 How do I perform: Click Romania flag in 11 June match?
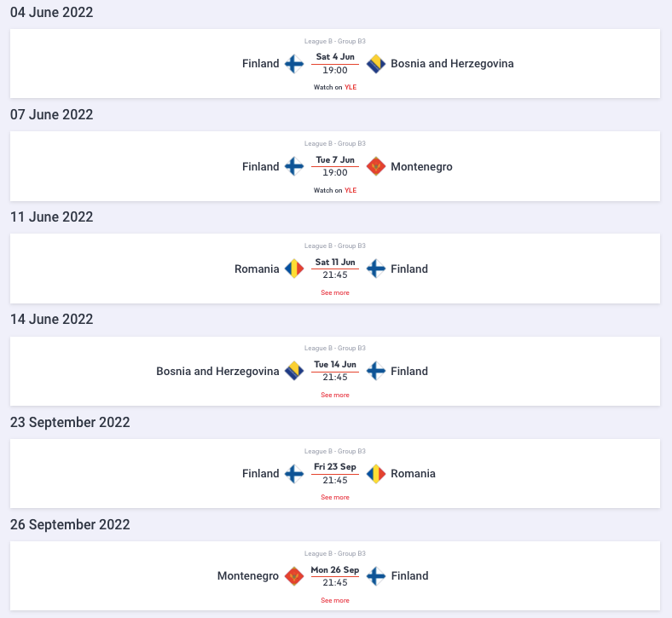pyautogui.click(x=294, y=269)
